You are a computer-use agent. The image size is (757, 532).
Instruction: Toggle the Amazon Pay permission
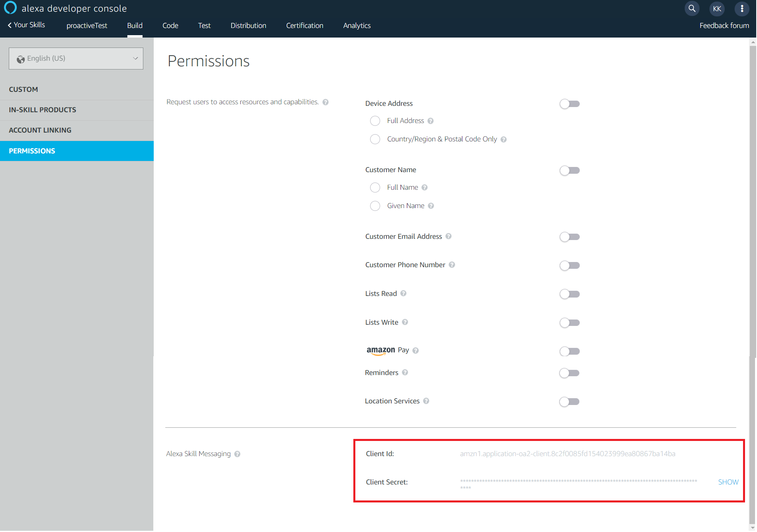pos(569,351)
